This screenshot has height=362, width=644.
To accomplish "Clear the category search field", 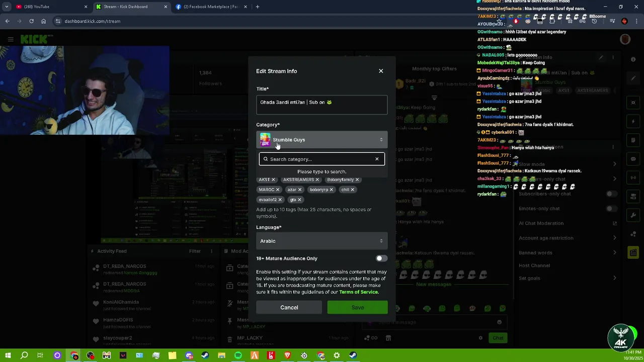I will pos(377,159).
